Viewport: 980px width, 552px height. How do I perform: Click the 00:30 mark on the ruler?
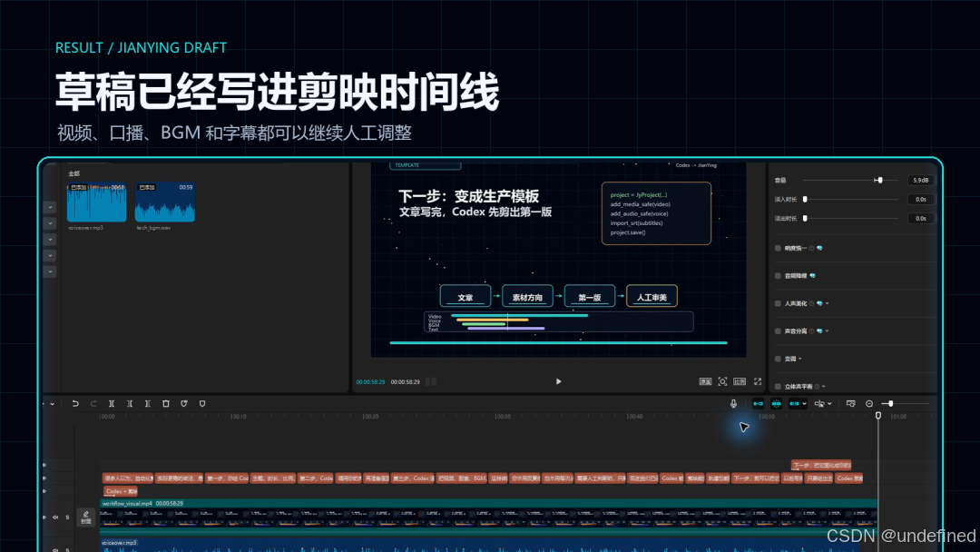click(x=503, y=417)
